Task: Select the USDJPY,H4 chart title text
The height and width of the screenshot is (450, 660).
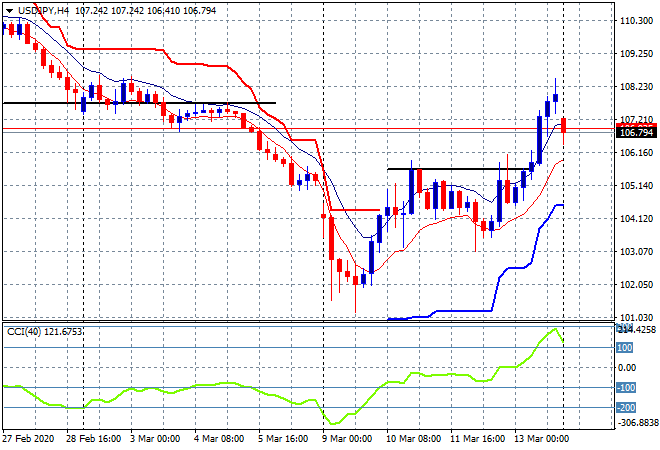Action: (43, 11)
